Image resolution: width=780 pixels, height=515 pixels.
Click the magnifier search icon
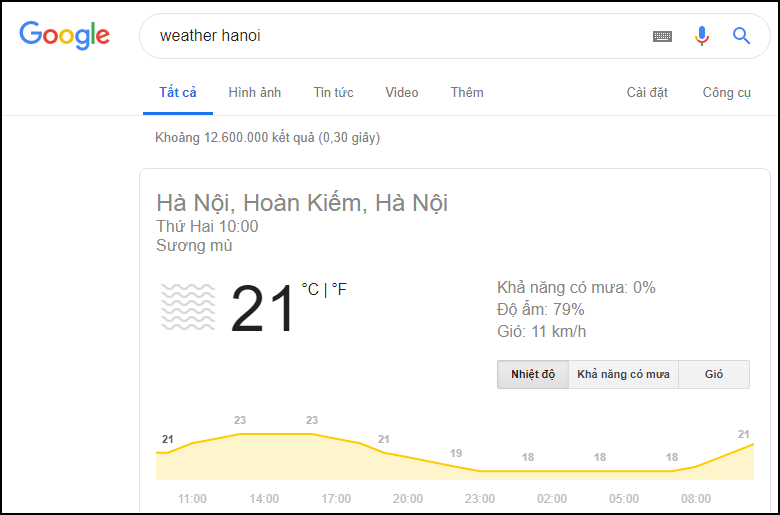741,36
